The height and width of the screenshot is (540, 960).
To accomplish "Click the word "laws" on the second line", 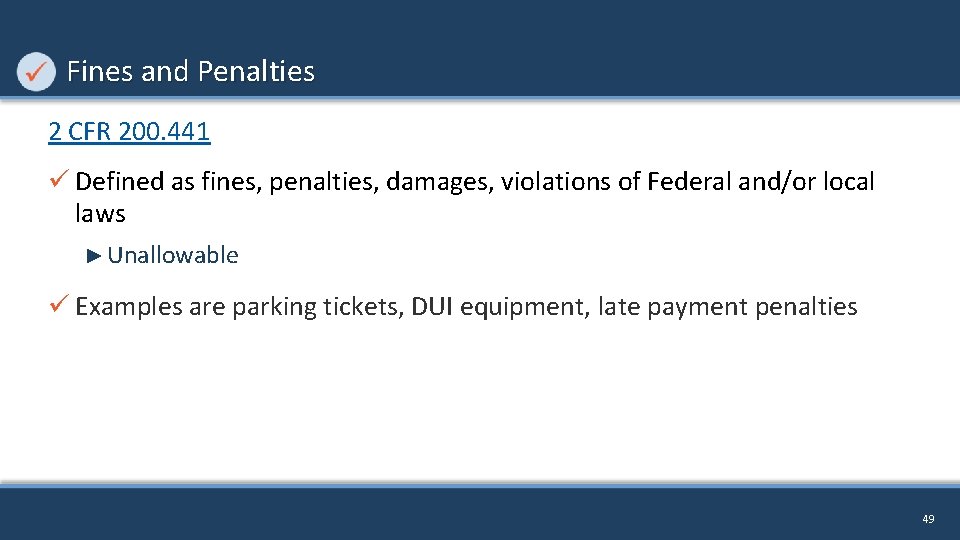I will pos(100,213).
